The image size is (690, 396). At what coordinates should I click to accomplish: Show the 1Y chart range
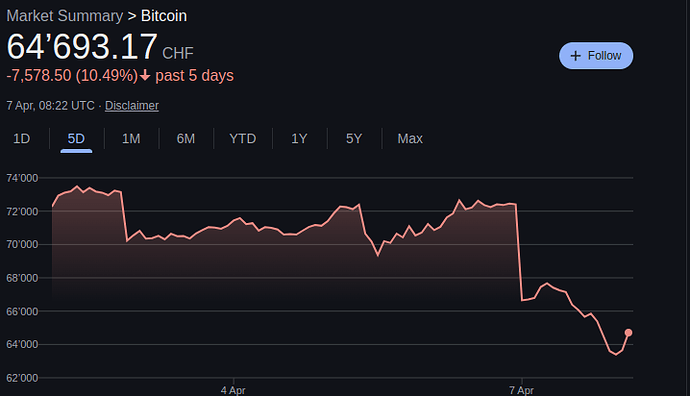click(299, 139)
